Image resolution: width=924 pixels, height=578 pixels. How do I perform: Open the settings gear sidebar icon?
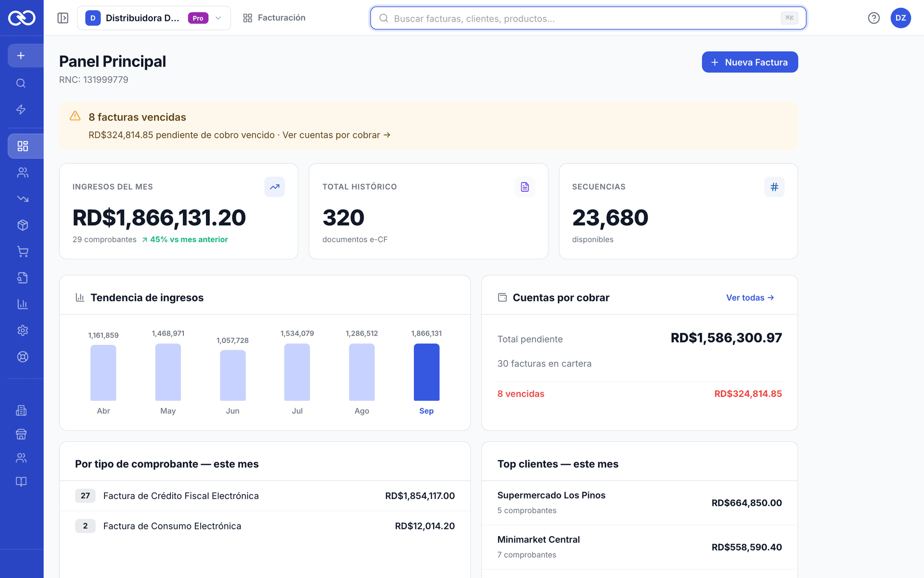click(x=23, y=330)
